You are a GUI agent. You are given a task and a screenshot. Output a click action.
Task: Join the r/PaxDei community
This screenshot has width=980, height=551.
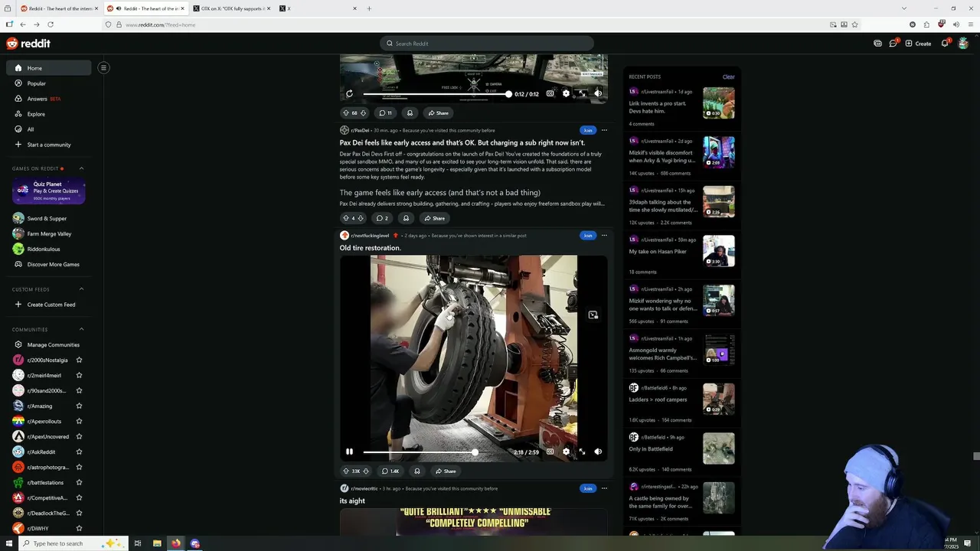pos(587,130)
